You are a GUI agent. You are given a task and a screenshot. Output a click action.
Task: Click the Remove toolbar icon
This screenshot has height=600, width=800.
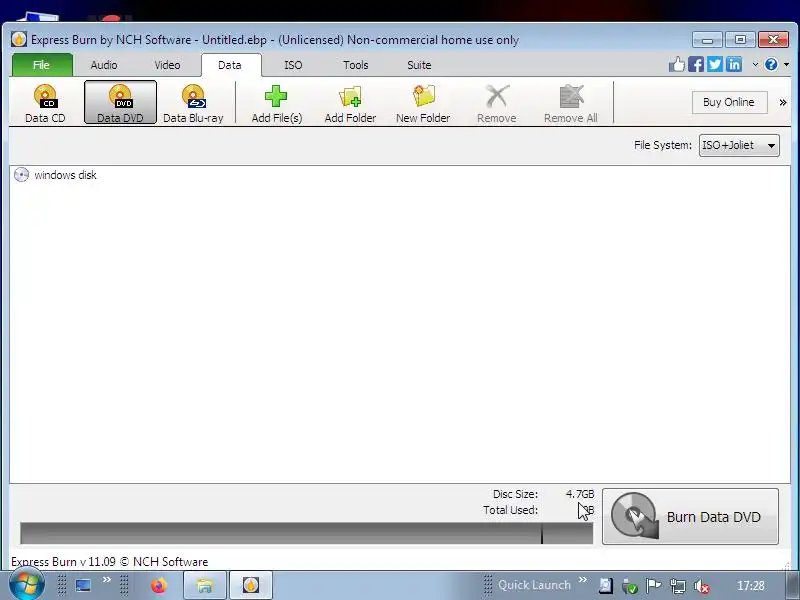tap(496, 96)
